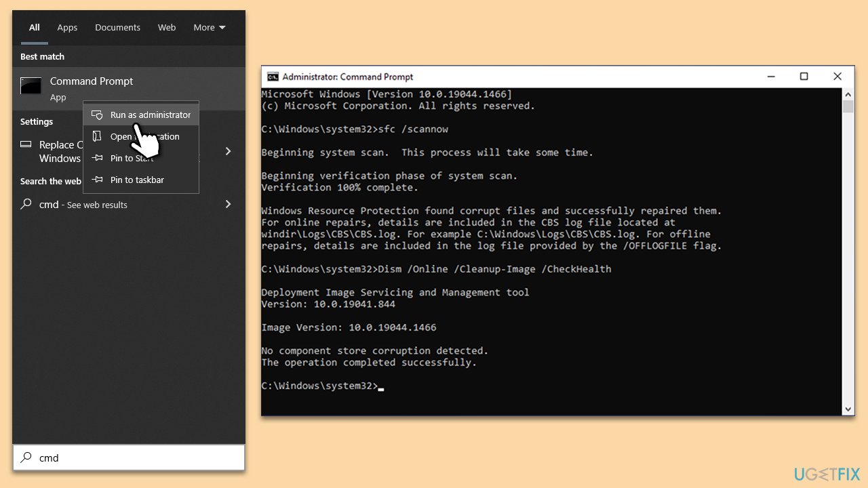Viewport: 868px width, 488px height.
Task: Choose Open file location in context menu
Action: tap(141, 136)
